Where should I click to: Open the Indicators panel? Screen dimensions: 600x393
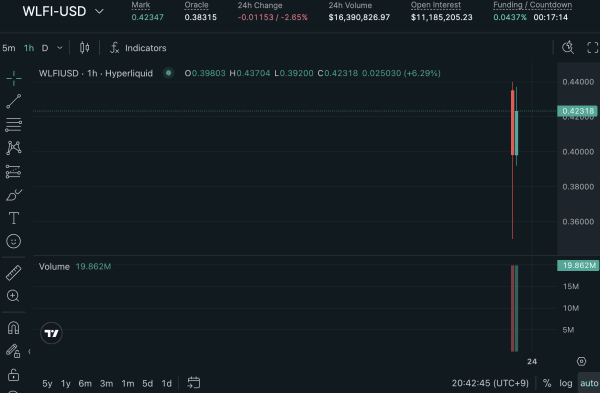[x=138, y=48]
